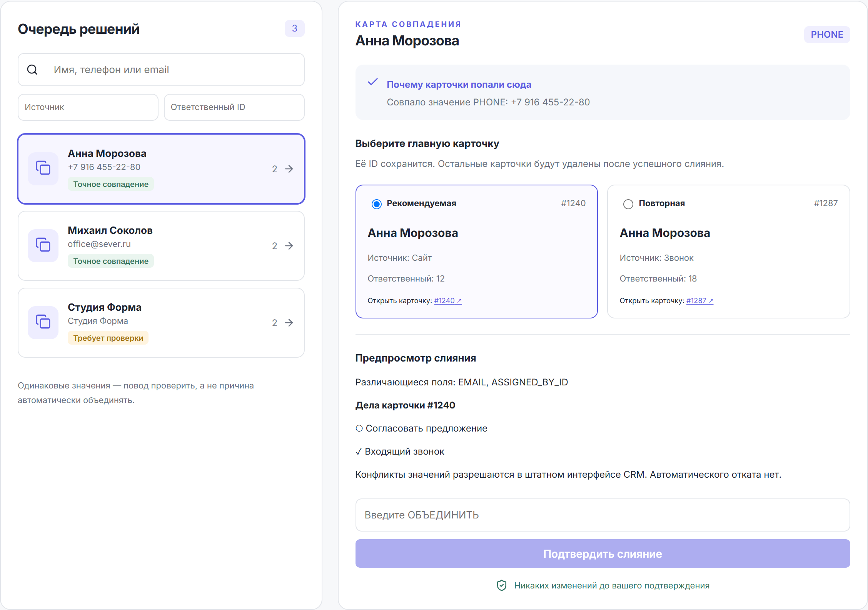Screen dimensions: 868x610
Task: Click the name, phone or email search field
Action: pos(161,70)
